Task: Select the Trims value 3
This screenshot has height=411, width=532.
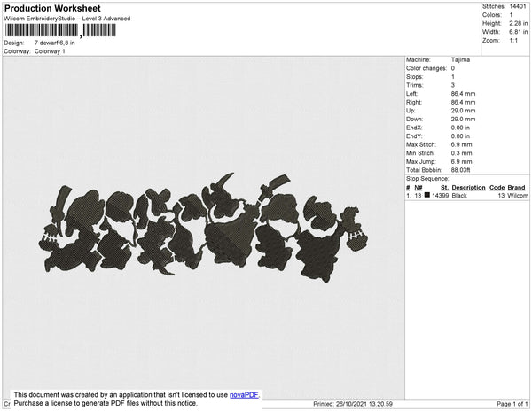Action: [x=453, y=85]
